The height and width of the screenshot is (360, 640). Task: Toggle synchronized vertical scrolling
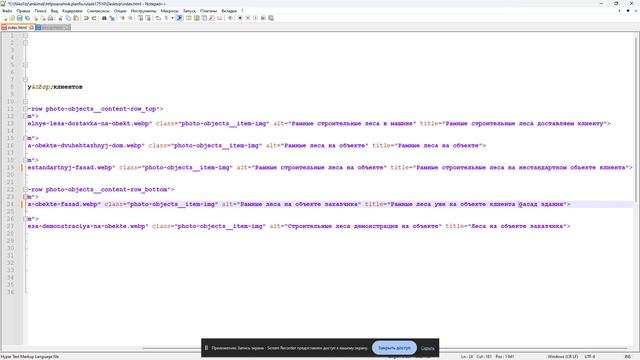tap(140, 18)
